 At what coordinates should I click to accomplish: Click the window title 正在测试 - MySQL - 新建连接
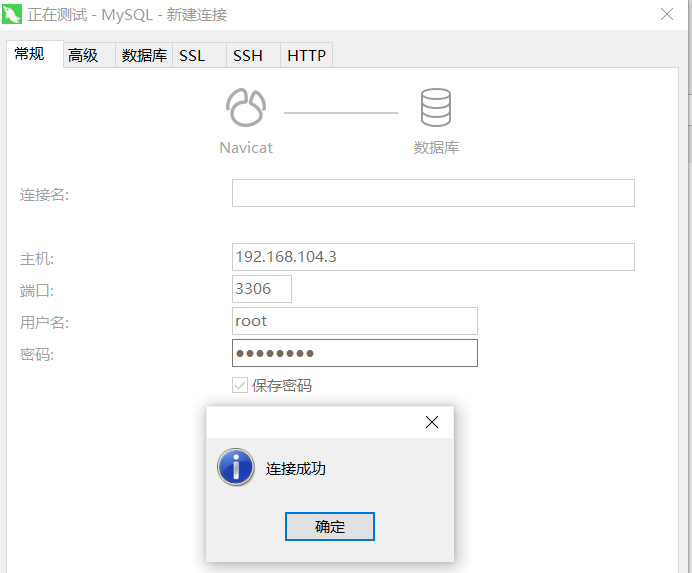(127, 15)
